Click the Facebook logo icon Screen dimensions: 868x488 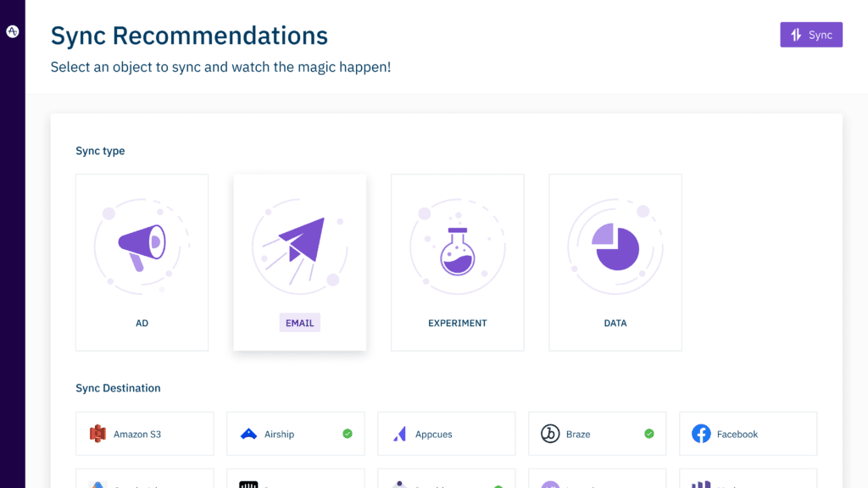point(701,434)
